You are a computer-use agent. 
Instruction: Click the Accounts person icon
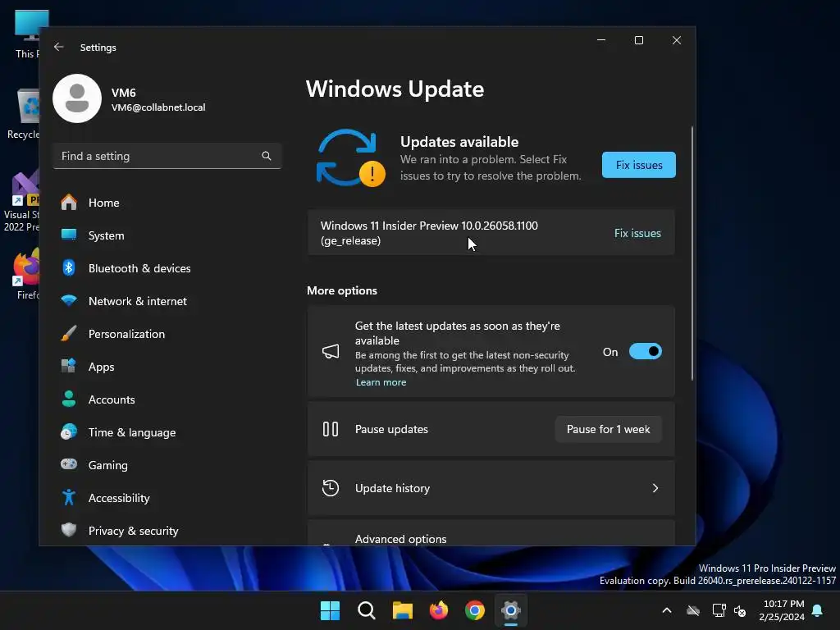click(69, 399)
